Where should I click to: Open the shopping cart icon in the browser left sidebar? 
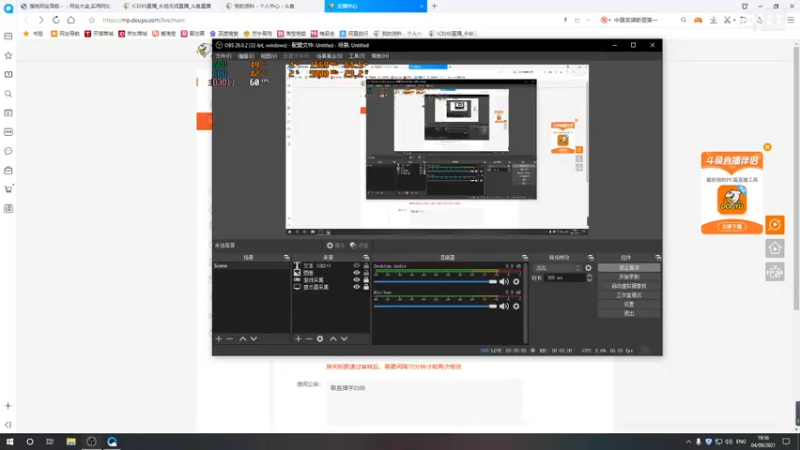point(8,189)
